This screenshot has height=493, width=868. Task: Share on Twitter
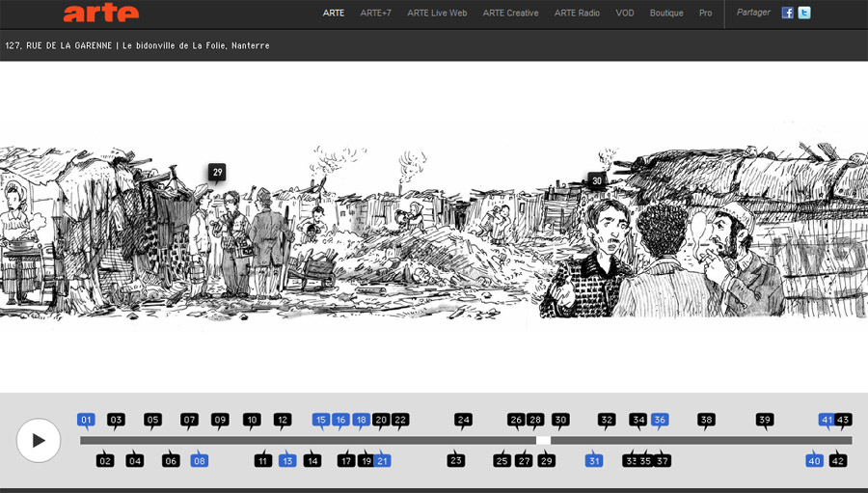coord(804,13)
